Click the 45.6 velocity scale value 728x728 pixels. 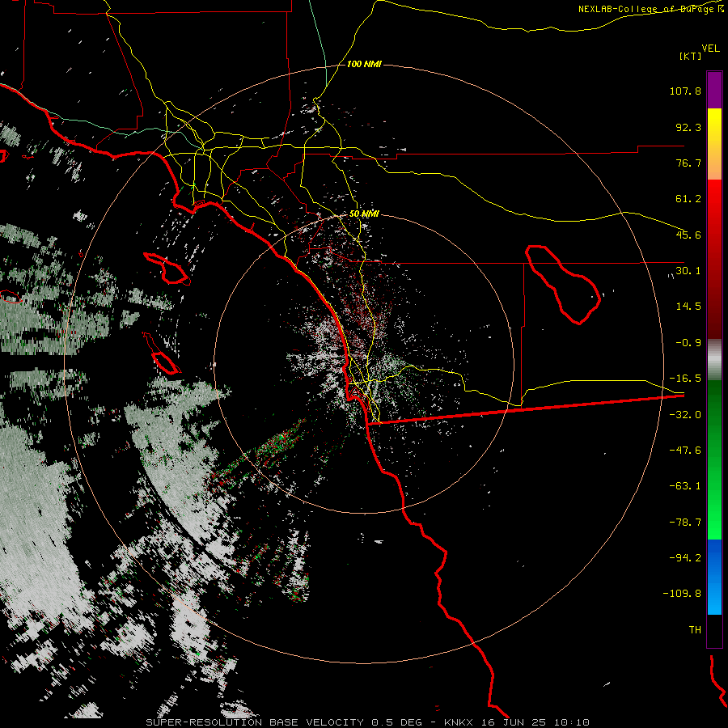688,235
